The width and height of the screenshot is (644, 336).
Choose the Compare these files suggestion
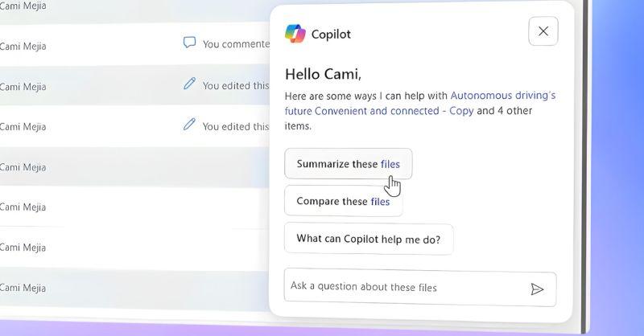(x=343, y=201)
